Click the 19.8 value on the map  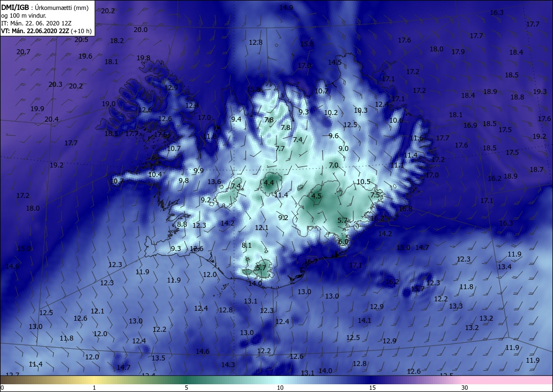coord(144,58)
